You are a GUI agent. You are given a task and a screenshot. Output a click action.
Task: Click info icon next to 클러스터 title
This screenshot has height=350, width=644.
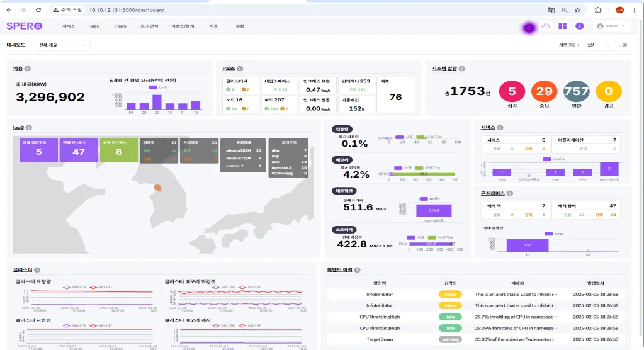37,270
